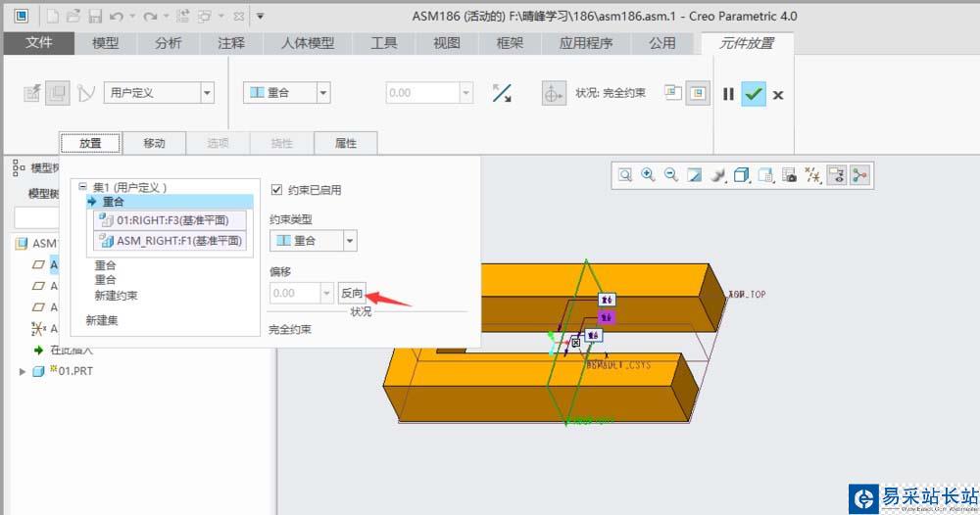Screen dimensions: 980x515
Task: Switch to the 框架 ribbon tab
Action: click(x=510, y=42)
